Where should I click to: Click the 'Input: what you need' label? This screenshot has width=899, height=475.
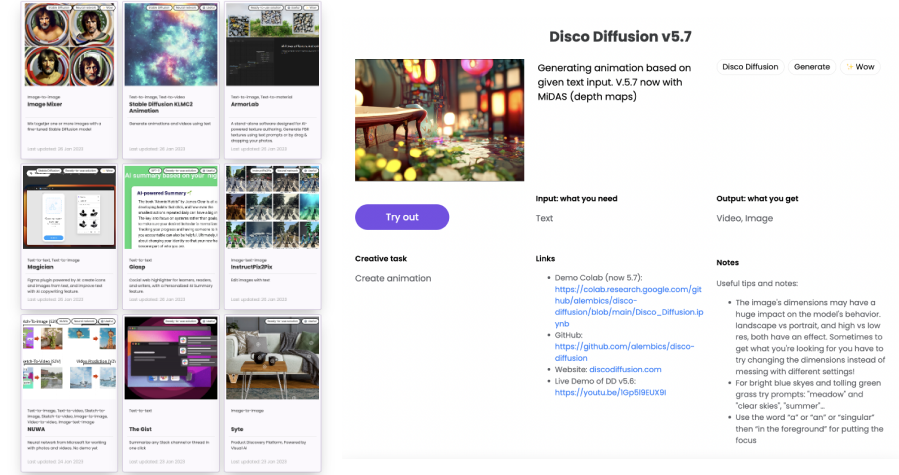(x=576, y=198)
